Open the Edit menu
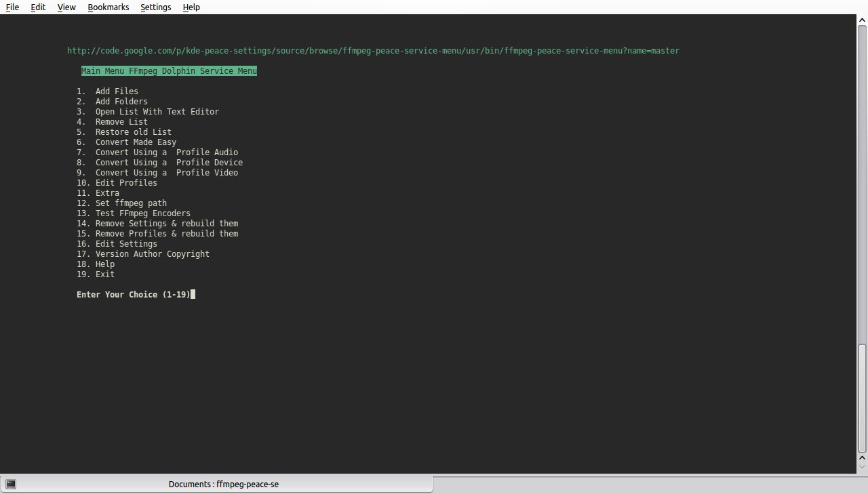868x494 pixels. (38, 7)
